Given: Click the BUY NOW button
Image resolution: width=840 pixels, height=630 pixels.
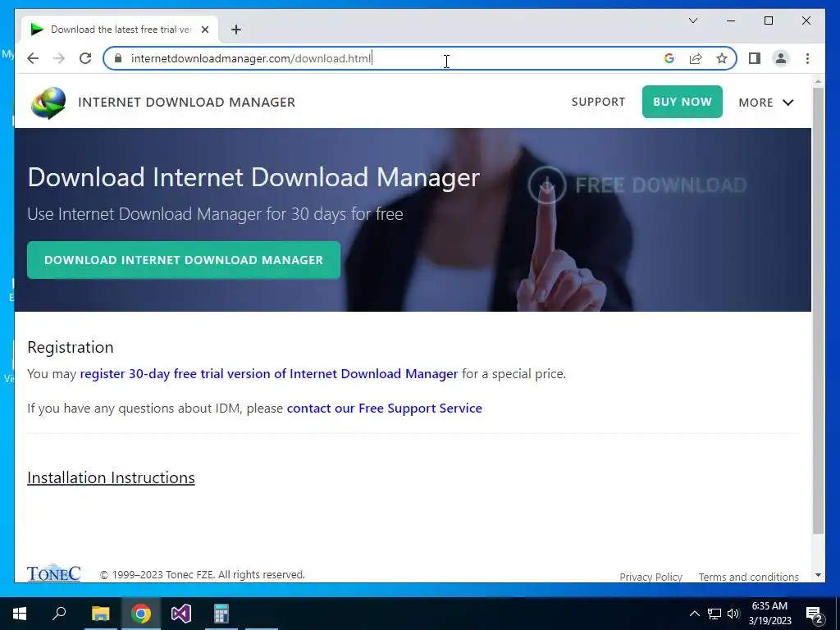Looking at the screenshot, I should [682, 102].
